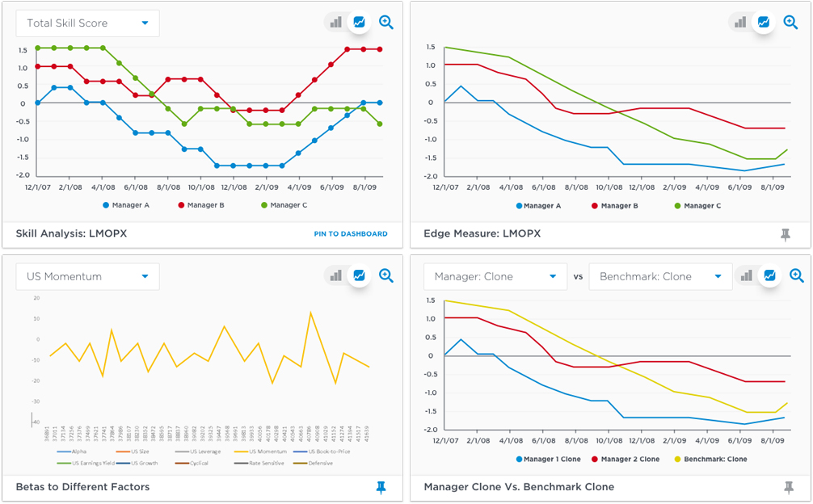Viewport: 813px width, 504px height.
Task: Click the magnifier icon in Edge Measure panel
Action: (790, 22)
